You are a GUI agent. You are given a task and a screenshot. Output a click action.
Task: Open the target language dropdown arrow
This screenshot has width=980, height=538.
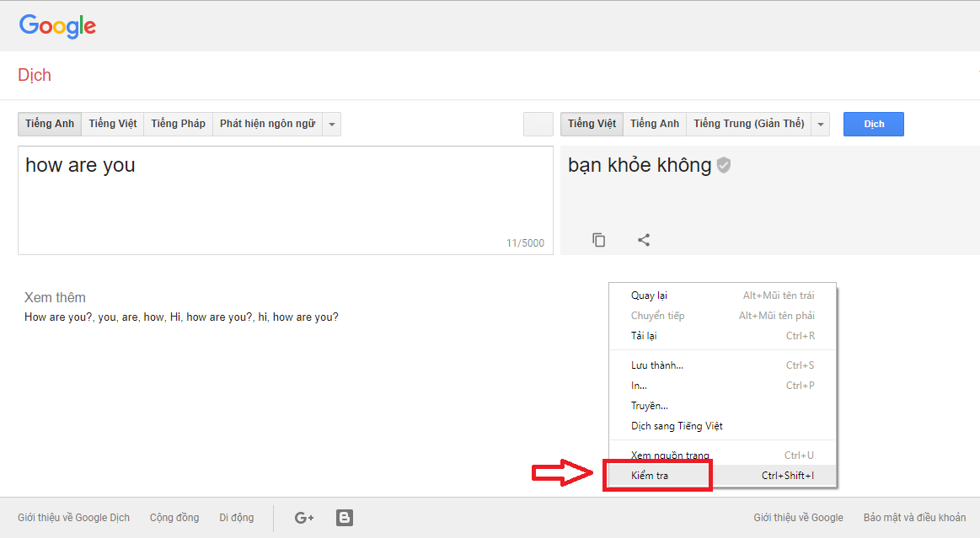point(819,124)
